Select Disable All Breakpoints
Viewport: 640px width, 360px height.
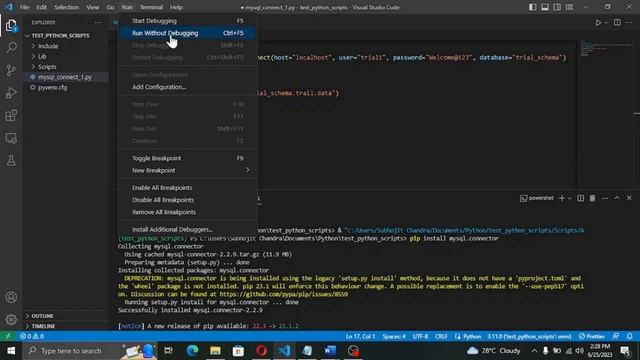click(x=188, y=200)
